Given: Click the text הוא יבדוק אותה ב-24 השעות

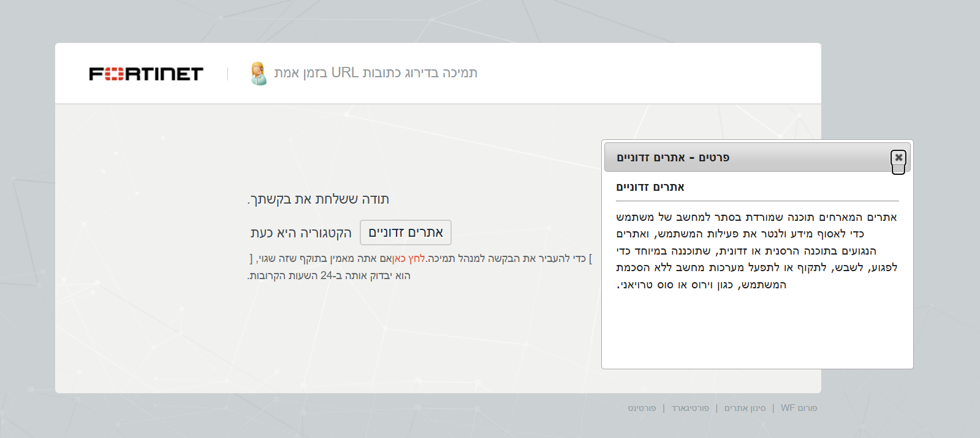Looking at the screenshot, I should (x=329, y=276).
